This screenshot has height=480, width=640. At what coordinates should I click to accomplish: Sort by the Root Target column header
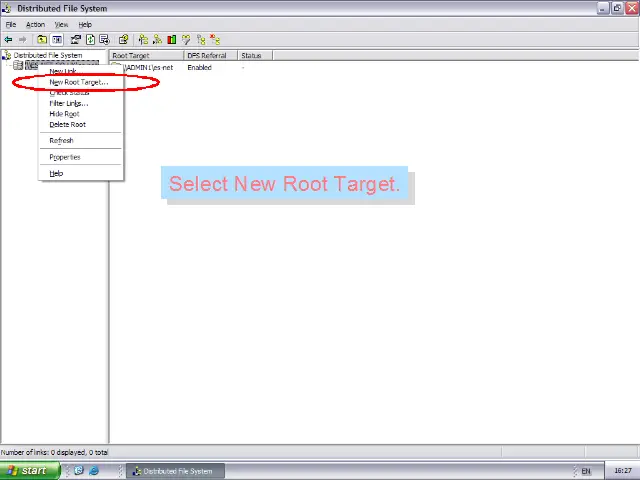(147, 56)
